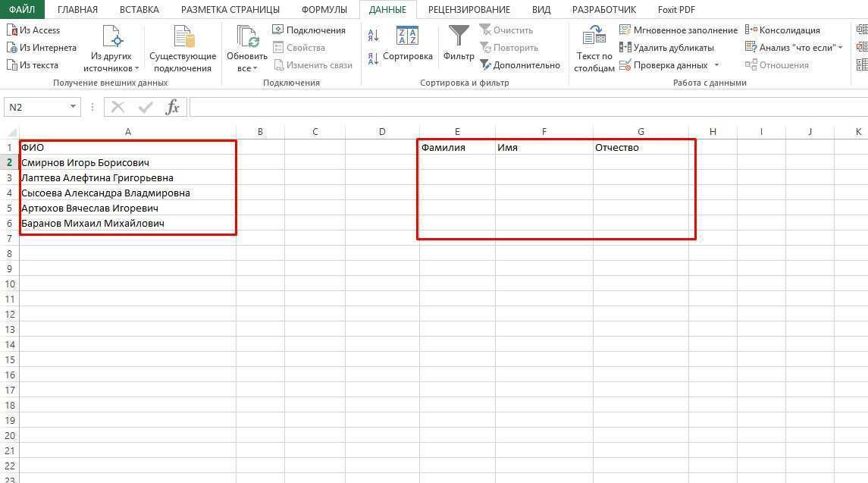Open the Name Box dropdown arrow
The height and width of the screenshot is (483, 868).
pyautogui.click(x=73, y=106)
